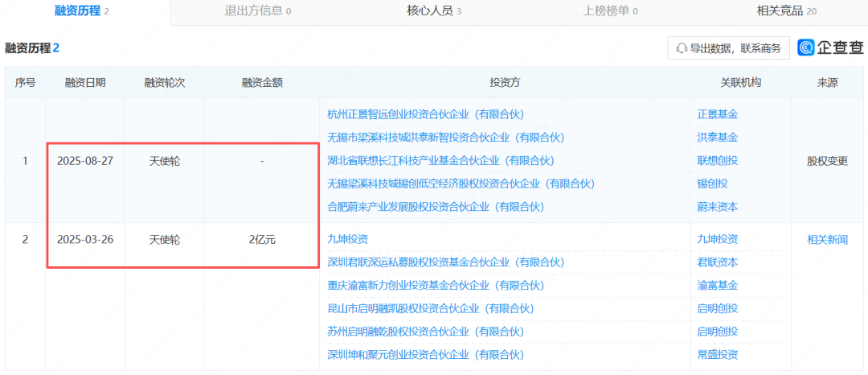
Task: Open related institution 常盛投资
Action: point(718,355)
